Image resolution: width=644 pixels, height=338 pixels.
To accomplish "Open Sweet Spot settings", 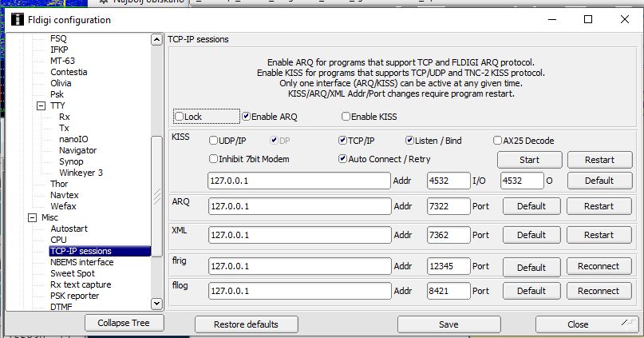I will click(73, 273).
